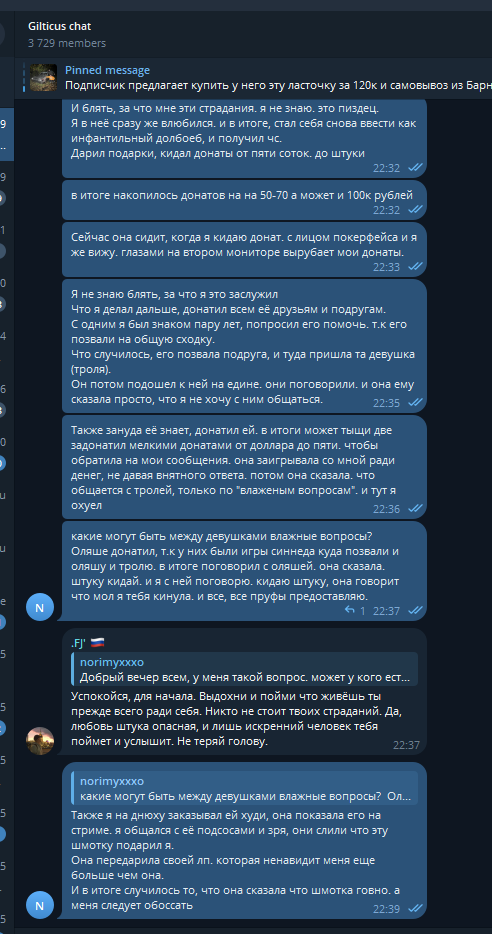Viewport: 492px width, 934px height.
Task: Open the reply count arrow on 22:37 message
Action: tap(355, 611)
